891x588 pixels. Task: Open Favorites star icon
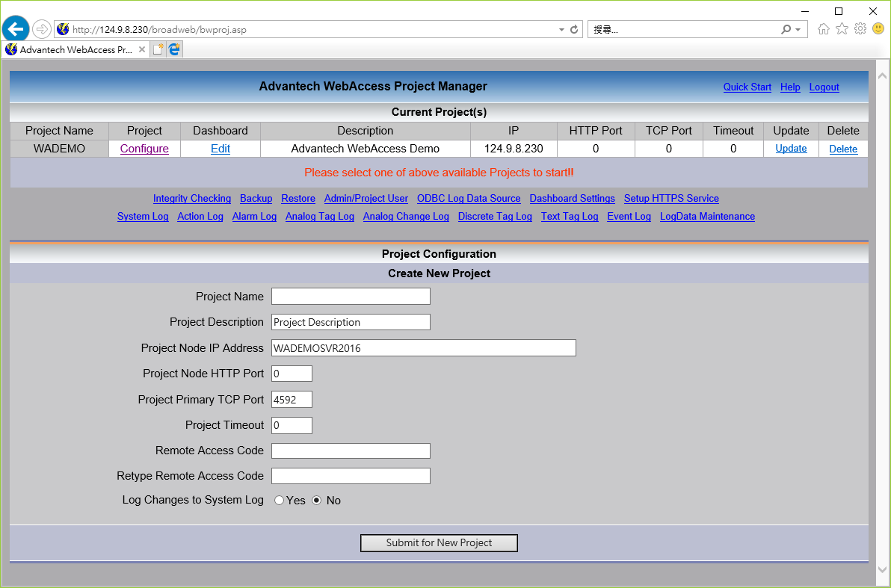842,29
